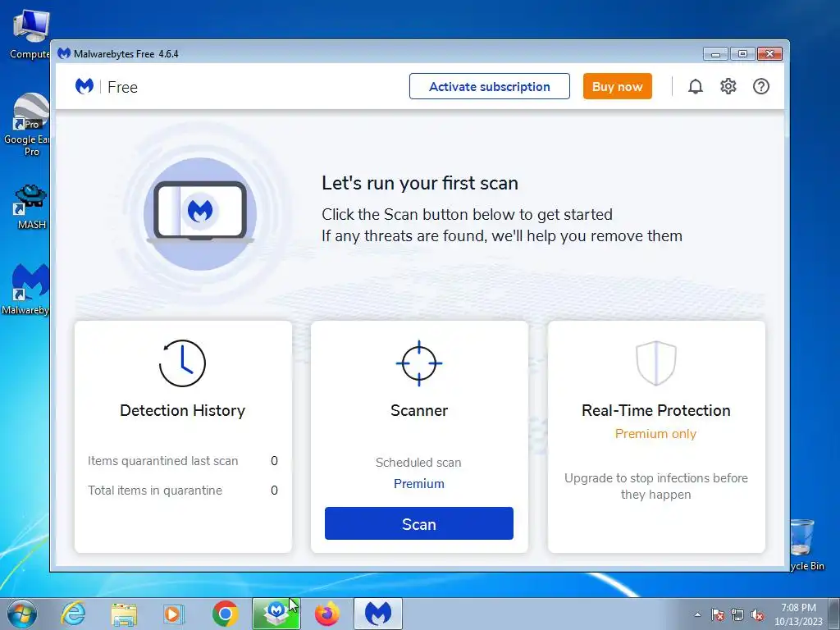This screenshot has width=840, height=630.
Task: Open Malwarebytes settings gear icon
Action: click(728, 86)
